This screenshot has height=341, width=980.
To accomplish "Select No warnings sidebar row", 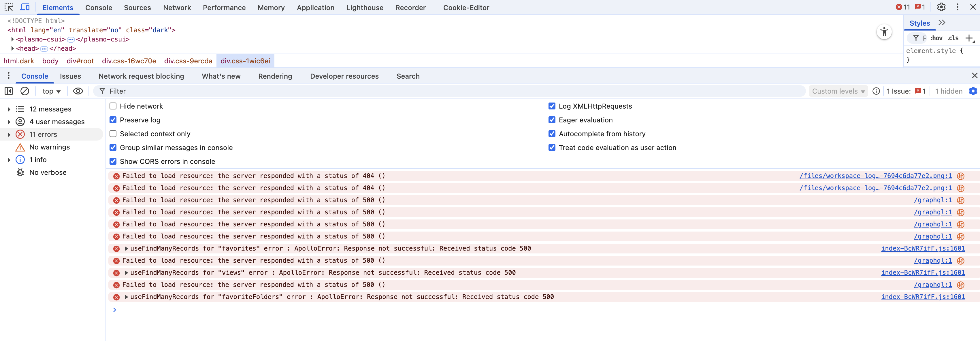I will [52, 147].
